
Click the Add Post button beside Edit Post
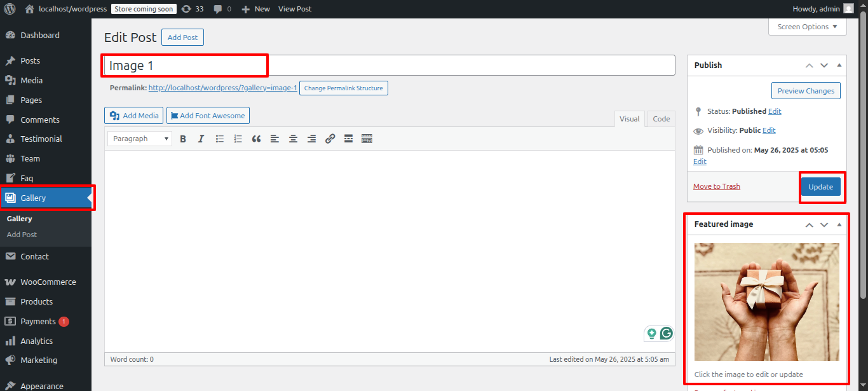pyautogui.click(x=182, y=38)
